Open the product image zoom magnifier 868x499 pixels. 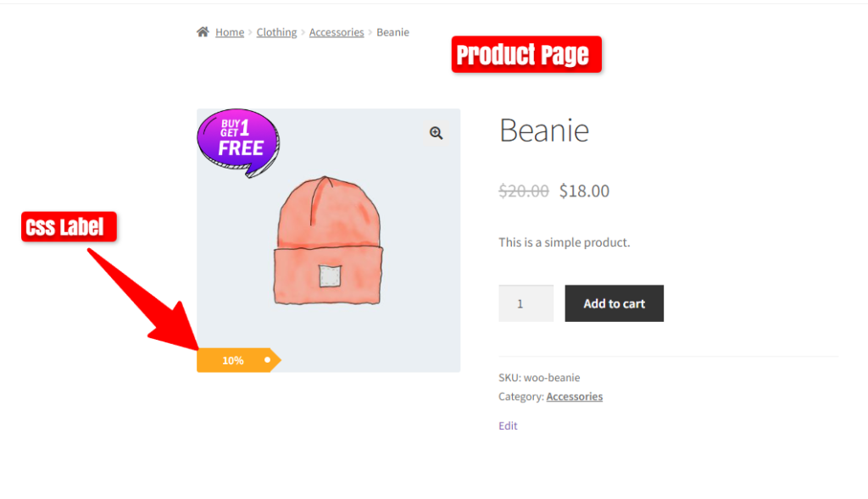437,133
